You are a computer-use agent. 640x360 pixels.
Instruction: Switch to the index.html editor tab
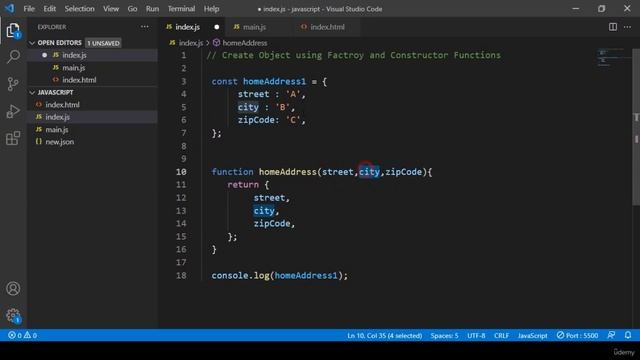click(327, 27)
